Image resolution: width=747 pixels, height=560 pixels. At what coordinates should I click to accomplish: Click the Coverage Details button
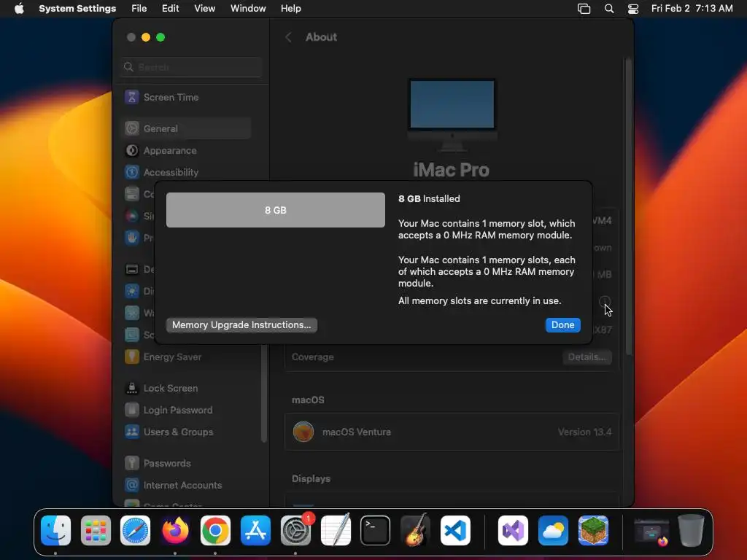(x=587, y=357)
